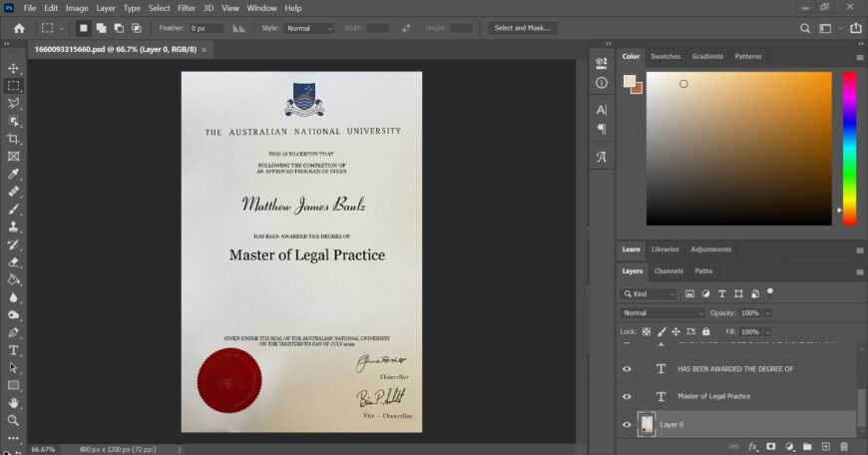868x455 pixels.
Task: Select the Frame tool
Action: point(13,157)
